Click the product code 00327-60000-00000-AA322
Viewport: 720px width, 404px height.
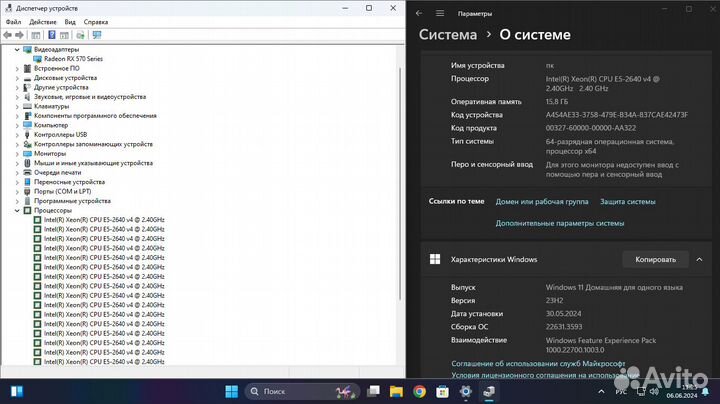click(591, 128)
